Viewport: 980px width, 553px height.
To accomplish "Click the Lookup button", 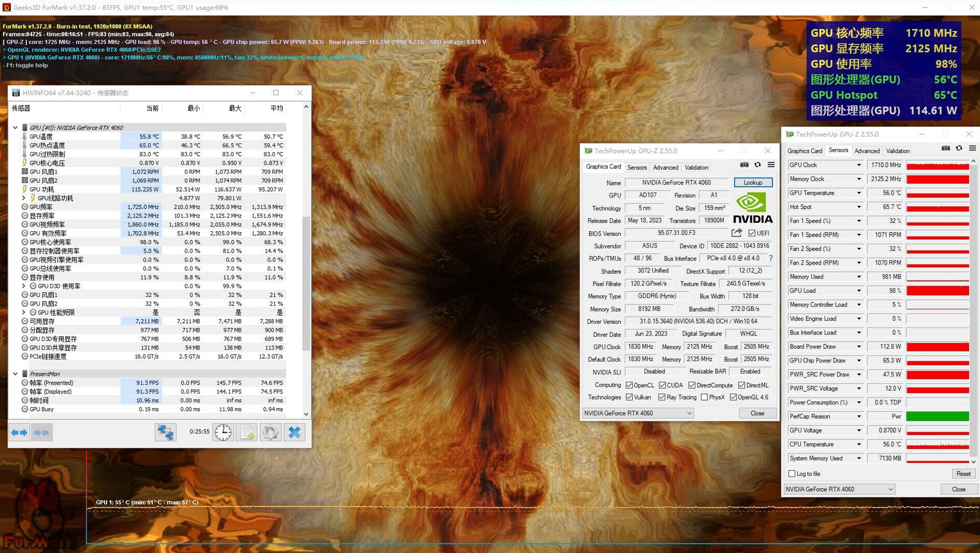I will [753, 183].
